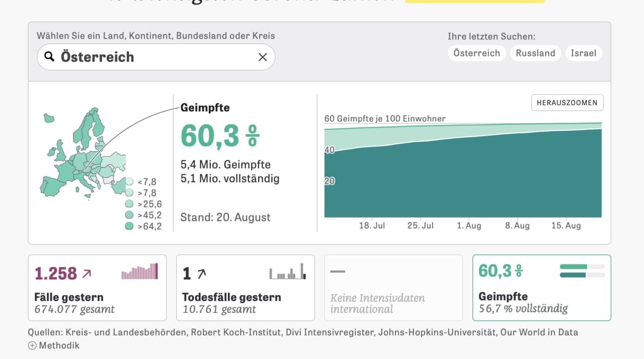
Task: Click the pink cases bar chart icon
Action: [x=139, y=271]
